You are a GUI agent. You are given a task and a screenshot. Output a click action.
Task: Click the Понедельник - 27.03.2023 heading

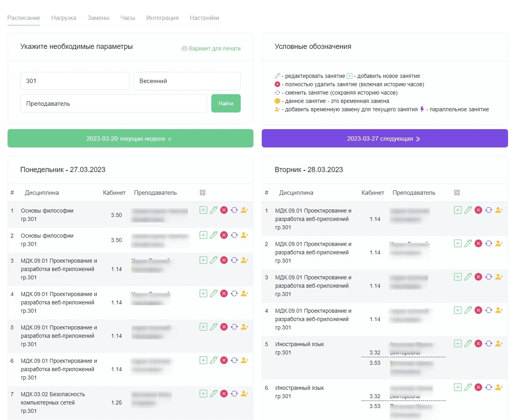63,170
